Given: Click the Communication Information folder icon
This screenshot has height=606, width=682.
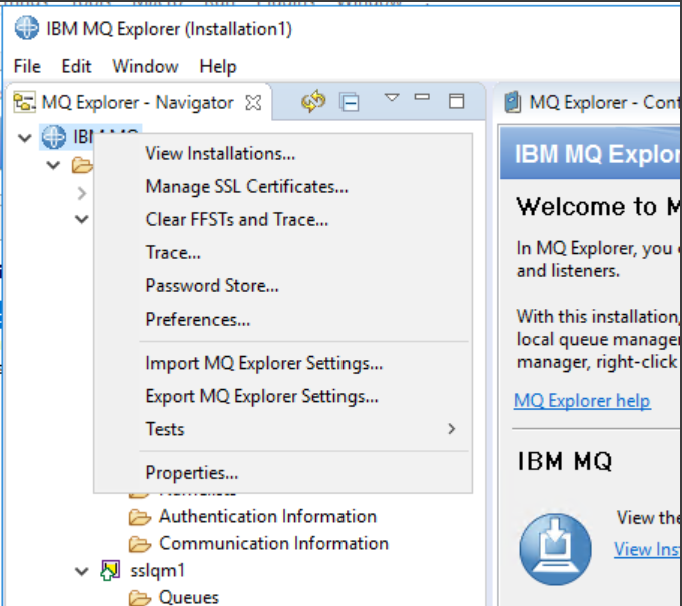Looking at the screenshot, I should coord(140,544).
